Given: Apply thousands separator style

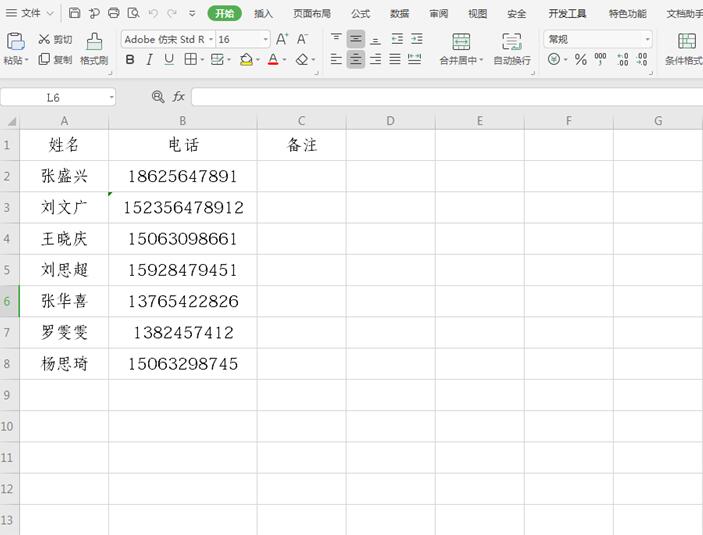Looking at the screenshot, I should [x=600, y=59].
